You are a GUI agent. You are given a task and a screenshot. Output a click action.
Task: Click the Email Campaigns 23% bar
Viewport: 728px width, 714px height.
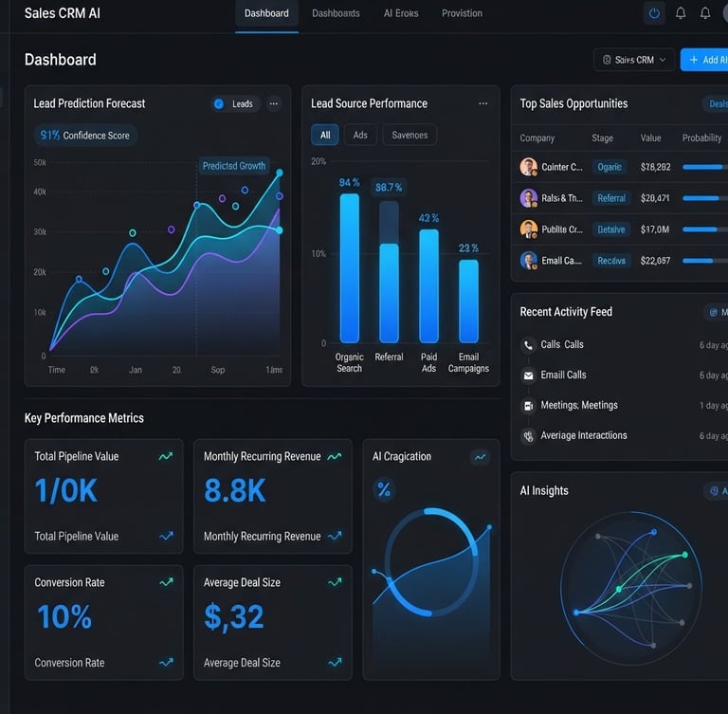click(x=468, y=301)
